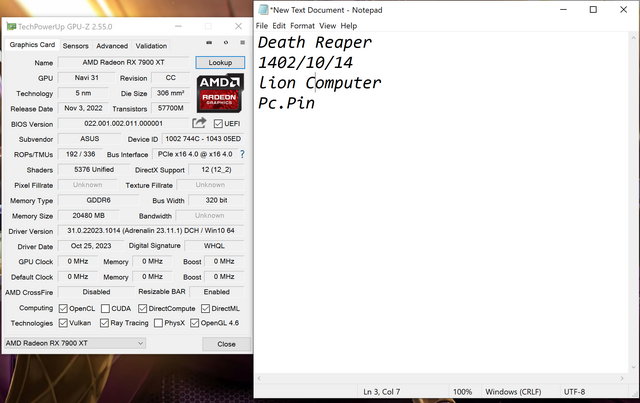The width and height of the screenshot is (640, 403).
Task: Switch to the Sensors tab
Action: (75, 45)
